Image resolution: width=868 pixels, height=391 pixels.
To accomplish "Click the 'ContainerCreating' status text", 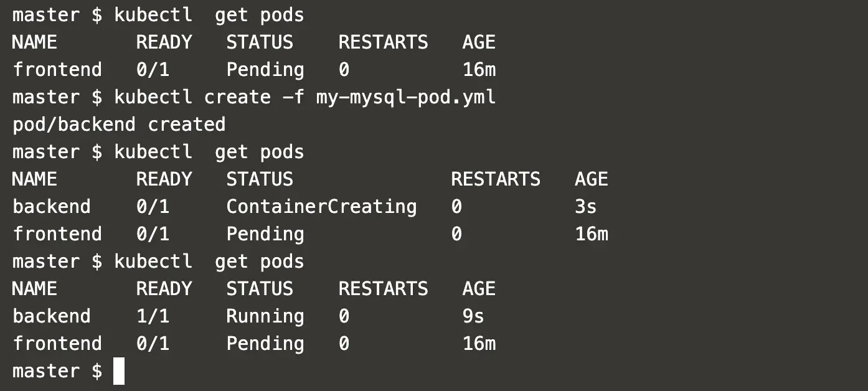I will pos(321,207).
